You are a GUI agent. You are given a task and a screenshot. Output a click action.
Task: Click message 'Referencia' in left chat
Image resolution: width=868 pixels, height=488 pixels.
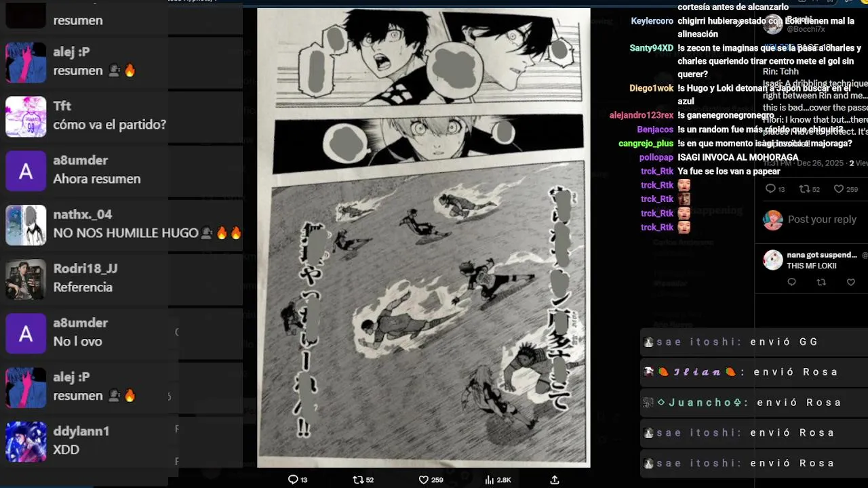[83, 287]
